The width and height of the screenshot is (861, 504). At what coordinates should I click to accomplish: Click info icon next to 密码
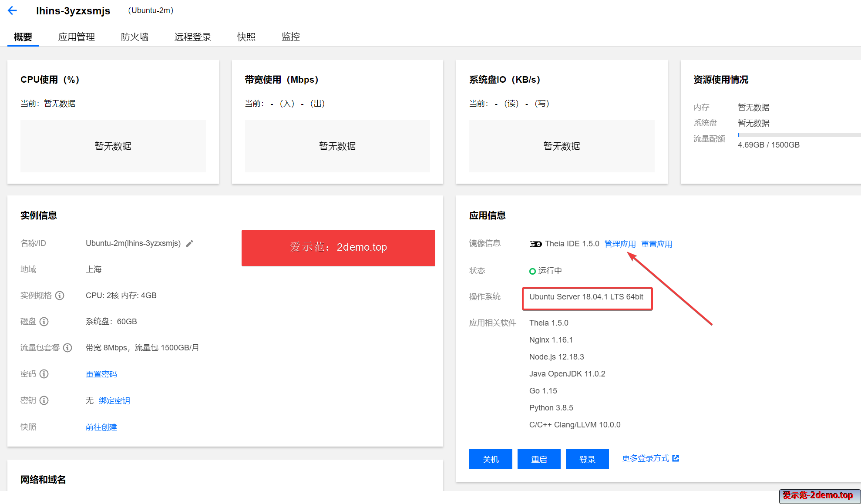44,374
